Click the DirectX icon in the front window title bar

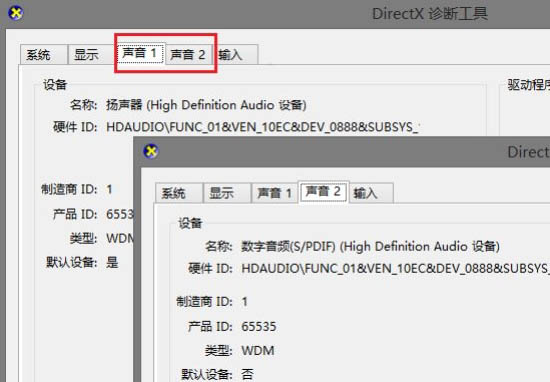pyautogui.click(x=151, y=151)
